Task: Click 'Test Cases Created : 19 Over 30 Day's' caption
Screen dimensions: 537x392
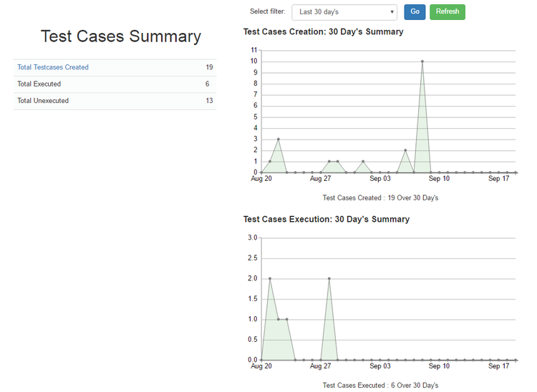Action: (380, 198)
